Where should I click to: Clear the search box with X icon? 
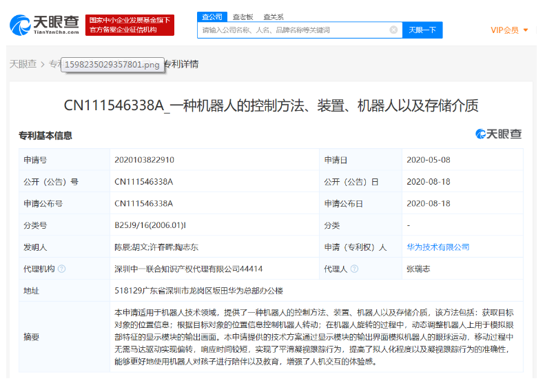(x=393, y=30)
